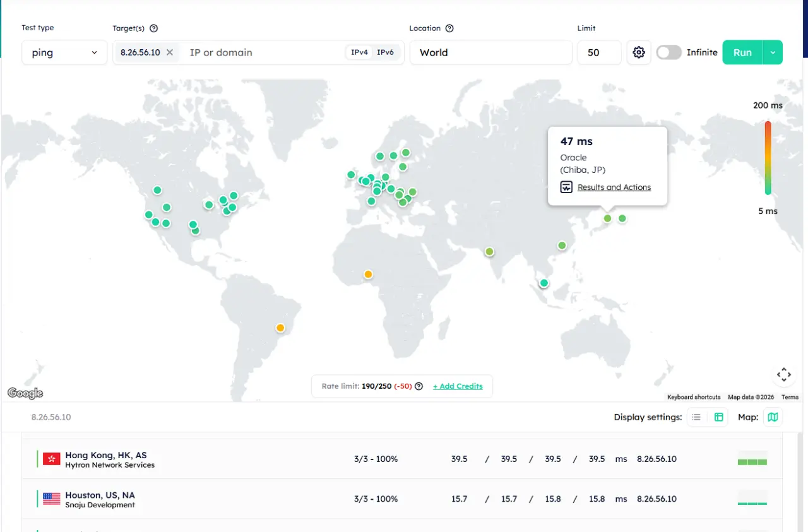
Task: Open the World location field
Action: click(x=491, y=52)
